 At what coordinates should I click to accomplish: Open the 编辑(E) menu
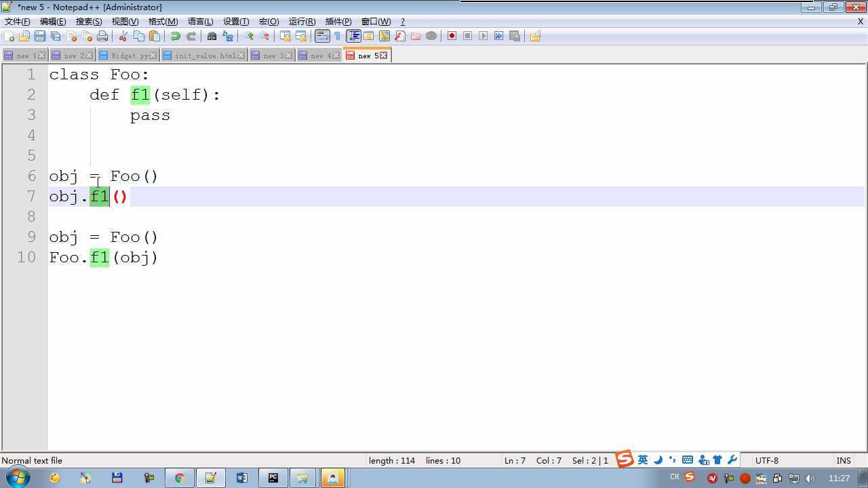(53, 22)
